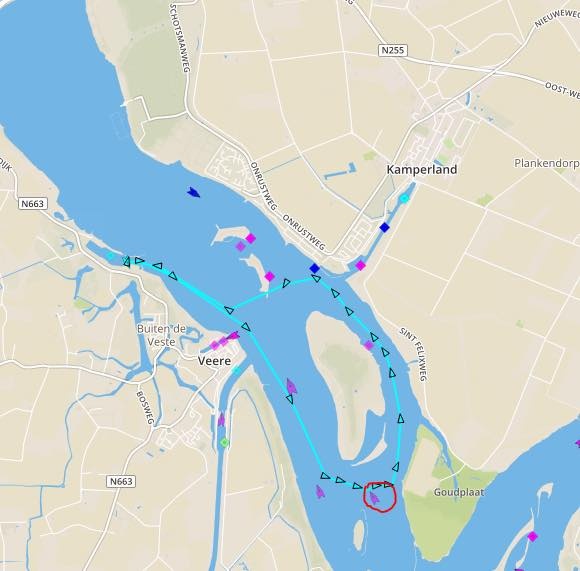
Task: Click the green circle marker south of Veere
Action: pos(224,442)
